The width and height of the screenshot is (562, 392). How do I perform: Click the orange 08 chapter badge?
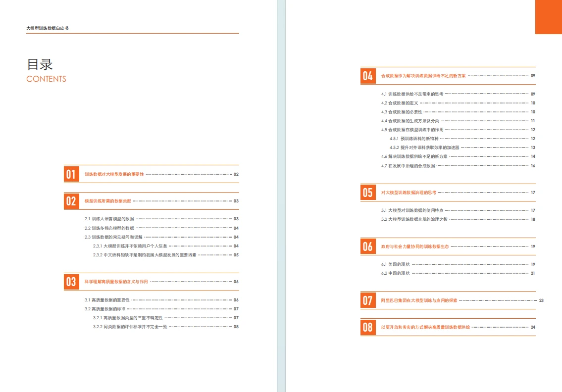[x=368, y=327]
